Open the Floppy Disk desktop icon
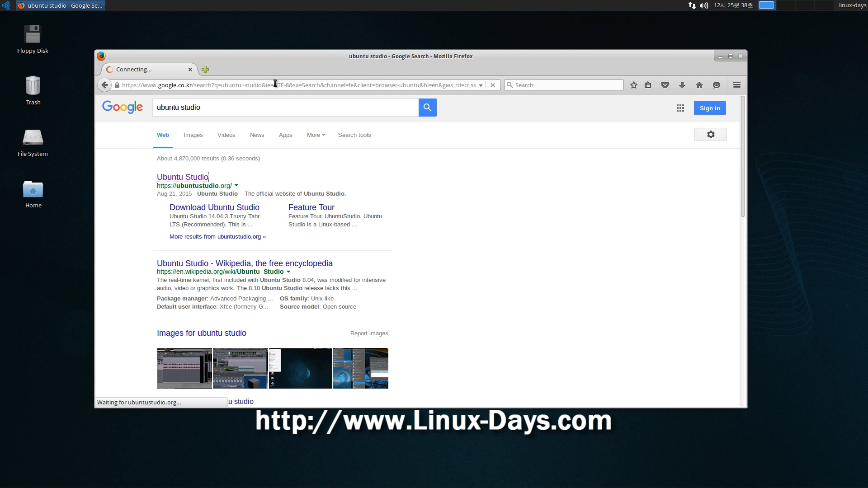The height and width of the screenshot is (488, 868). click(x=33, y=39)
